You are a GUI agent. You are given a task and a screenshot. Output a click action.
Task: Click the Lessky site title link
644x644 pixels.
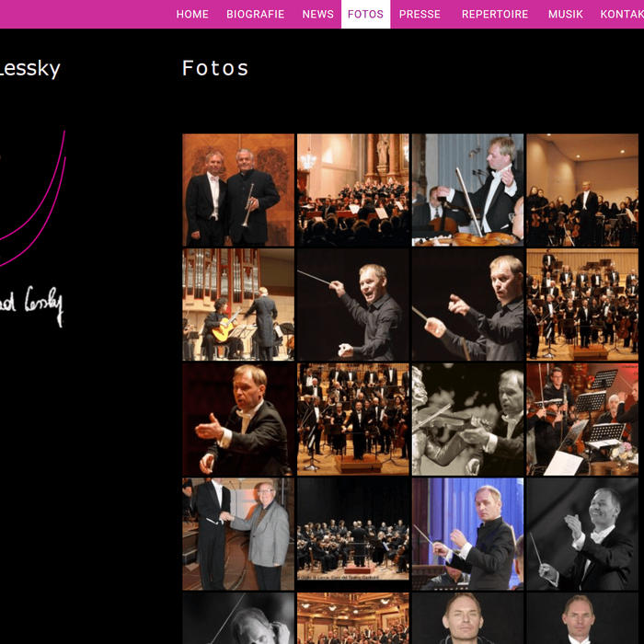pos(29,68)
